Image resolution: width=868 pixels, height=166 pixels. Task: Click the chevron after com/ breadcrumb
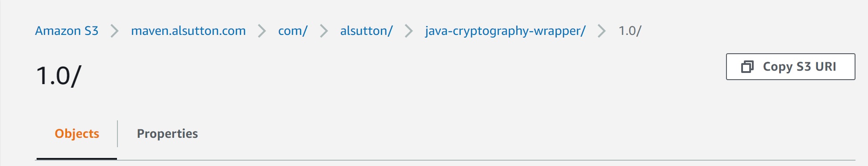coord(324,31)
